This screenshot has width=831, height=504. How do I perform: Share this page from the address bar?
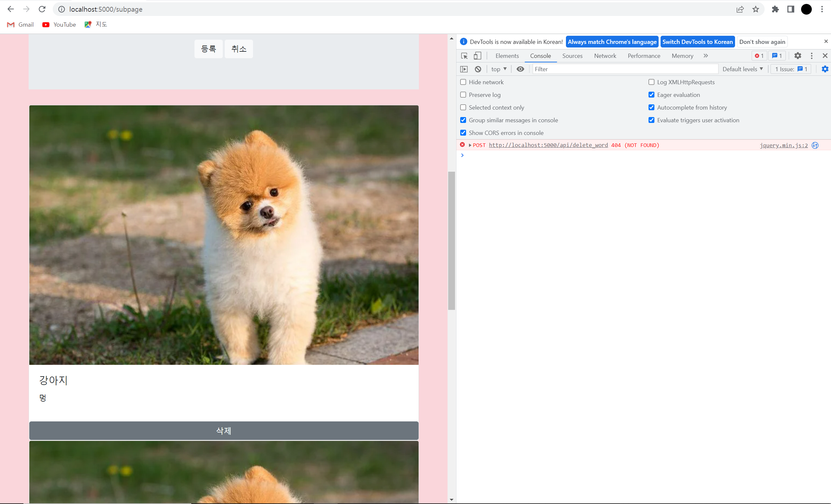(740, 9)
